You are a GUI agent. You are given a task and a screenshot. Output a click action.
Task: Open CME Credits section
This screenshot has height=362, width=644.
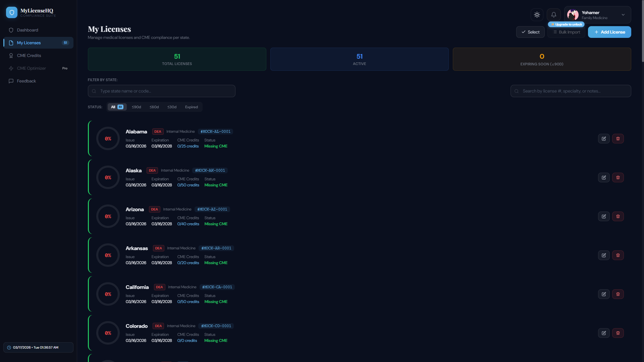pyautogui.click(x=29, y=55)
